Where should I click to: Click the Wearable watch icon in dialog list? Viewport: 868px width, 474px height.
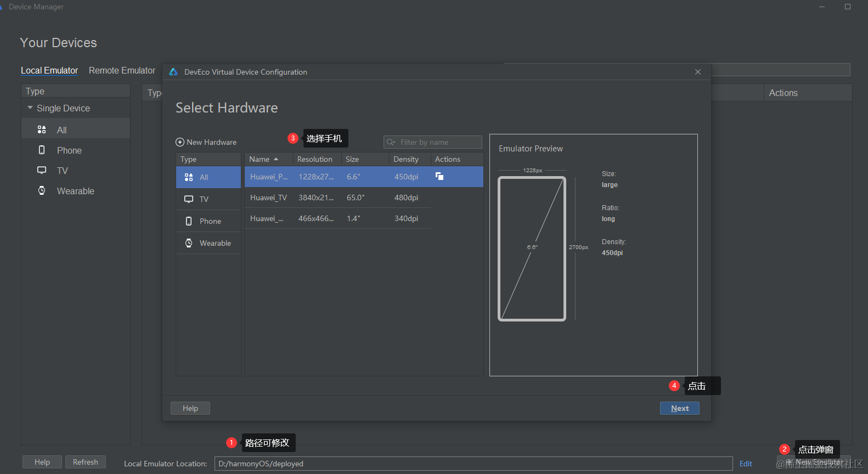point(189,243)
